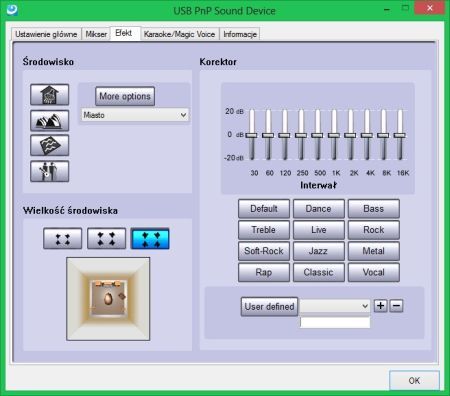Click the 16K equalizer slider
The width and height of the screenshot is (450, 396).
[x=399, y=135]
